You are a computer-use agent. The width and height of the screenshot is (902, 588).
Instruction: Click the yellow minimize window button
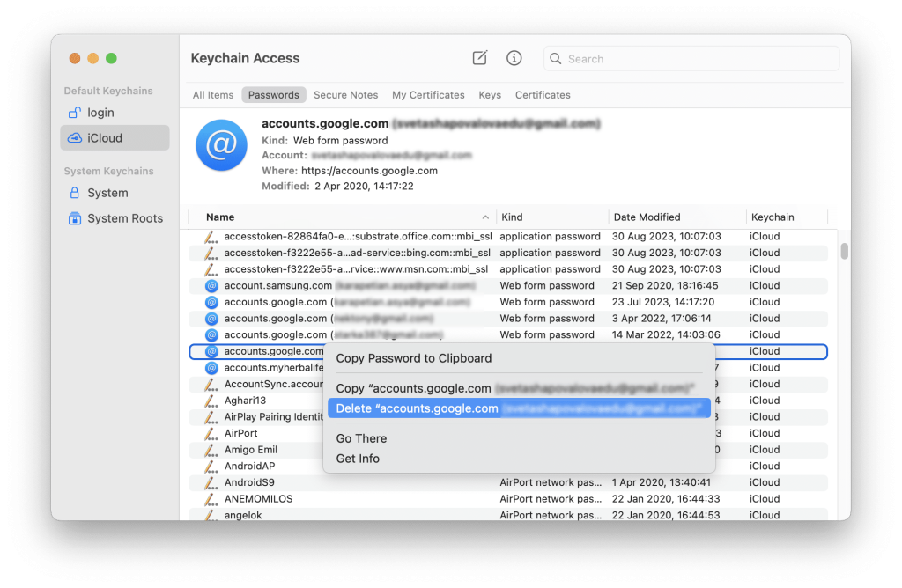pos(93,58)
